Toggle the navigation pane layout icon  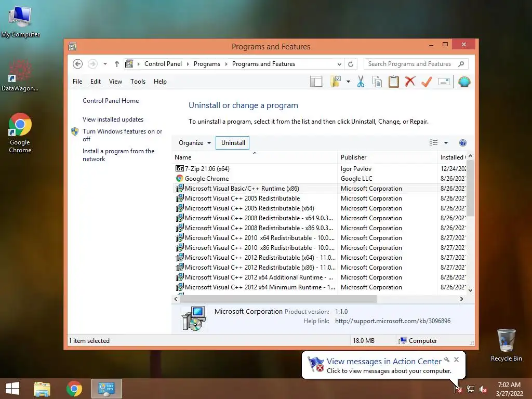pos(316,82)
